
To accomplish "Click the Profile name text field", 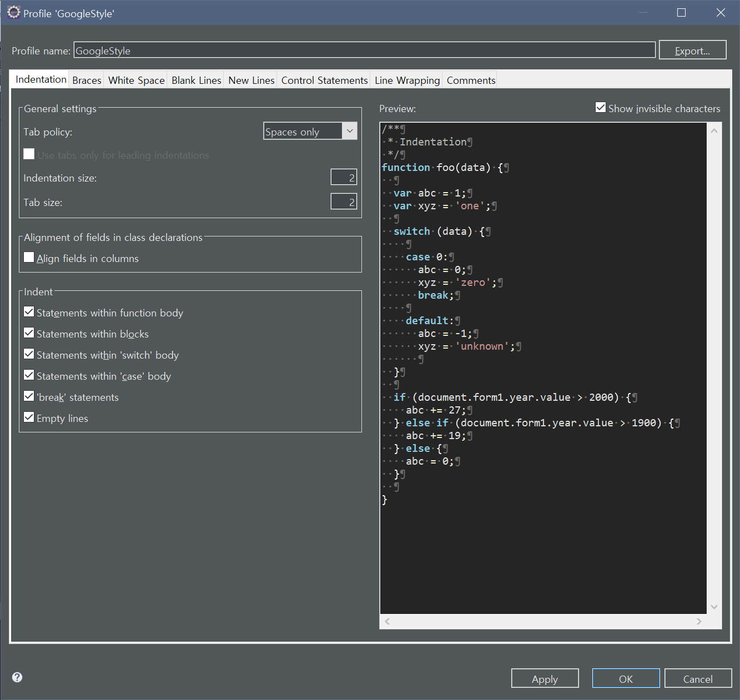I will (365, 50).
